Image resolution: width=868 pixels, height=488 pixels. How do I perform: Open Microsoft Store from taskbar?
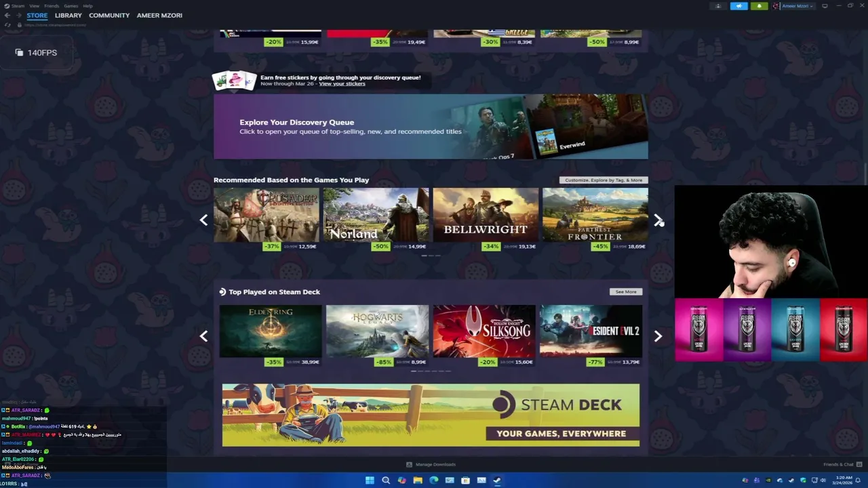[x=465, y=480]
